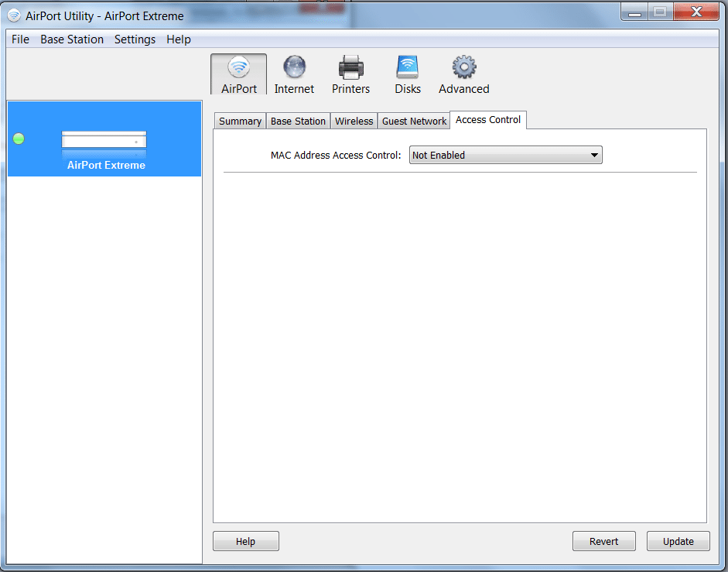Viewport: 728px width, 572px height.
Task: Select the Access Control tab
Action: [488, 120]
